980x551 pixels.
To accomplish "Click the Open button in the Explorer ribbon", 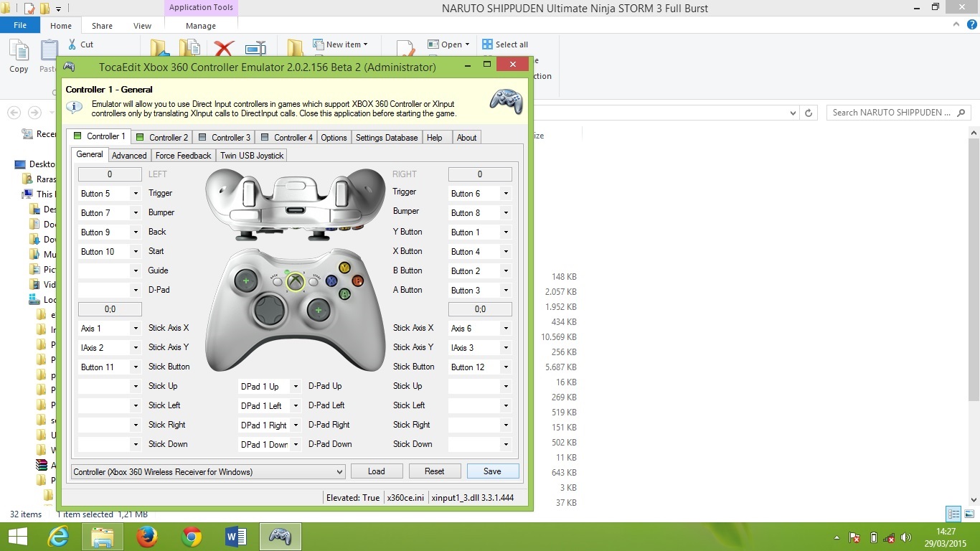I will pyautogui.click(x=448, y=44).
